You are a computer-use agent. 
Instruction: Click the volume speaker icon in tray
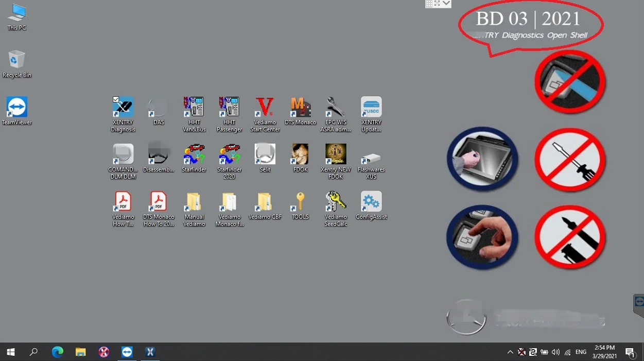pyautogui.click(x=555, y=352)
